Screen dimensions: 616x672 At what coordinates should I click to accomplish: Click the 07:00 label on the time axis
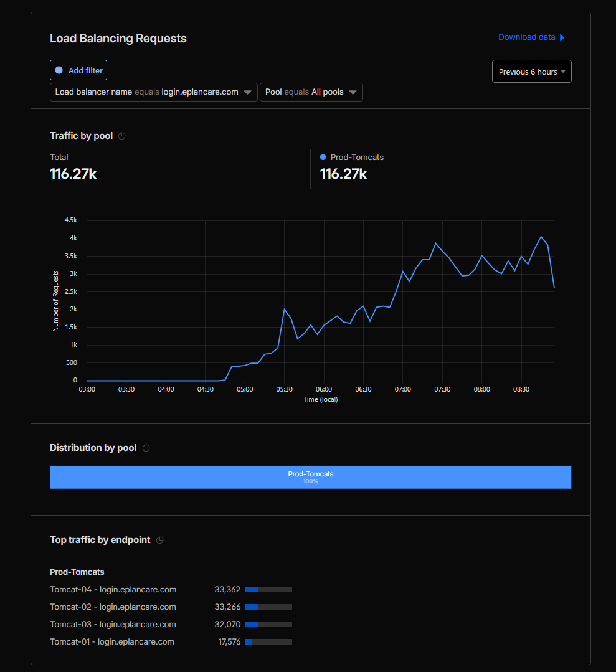click(x=403, y=389)
